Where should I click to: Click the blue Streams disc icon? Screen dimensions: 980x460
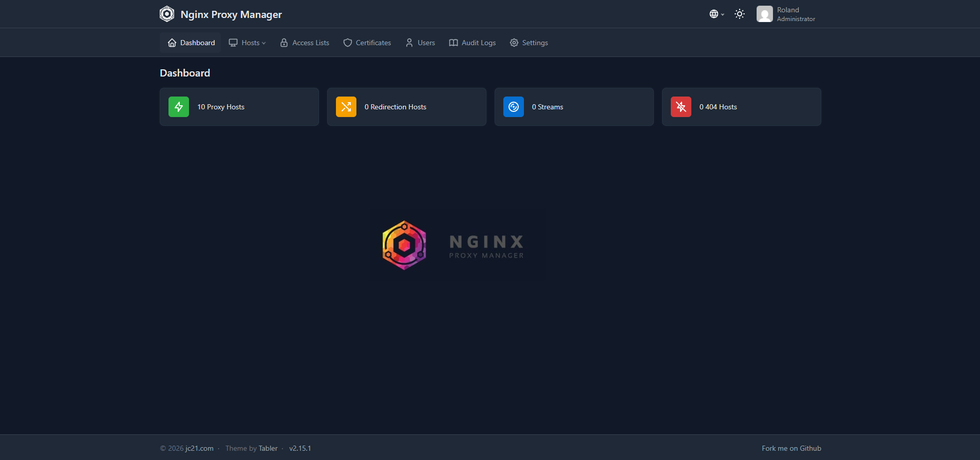(x=514, y=107)
